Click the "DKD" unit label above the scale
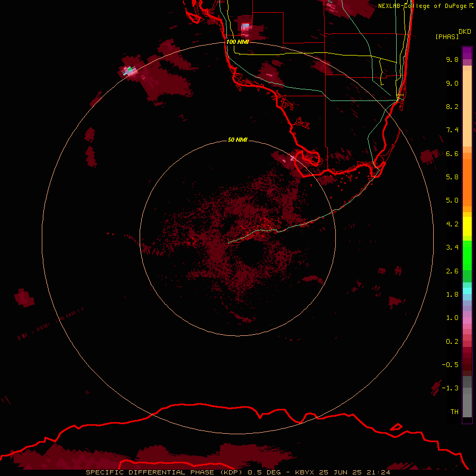The height and width of the screenshot is (476, 476). (465, 32)
